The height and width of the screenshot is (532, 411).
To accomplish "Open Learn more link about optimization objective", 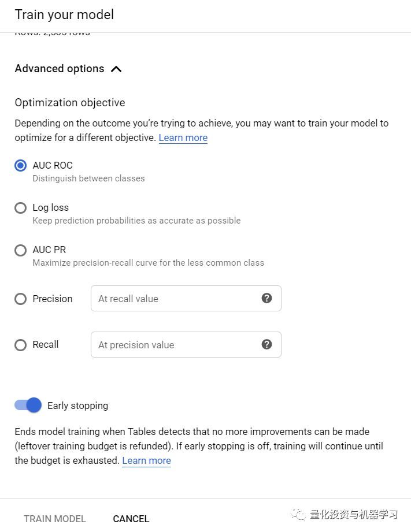I will click(x=183, y=137).
